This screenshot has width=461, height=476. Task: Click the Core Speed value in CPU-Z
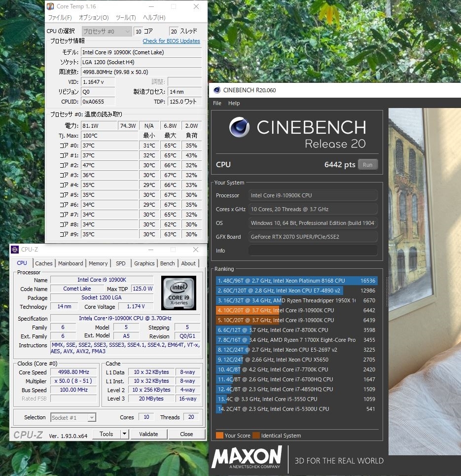(x=73, y=372)
